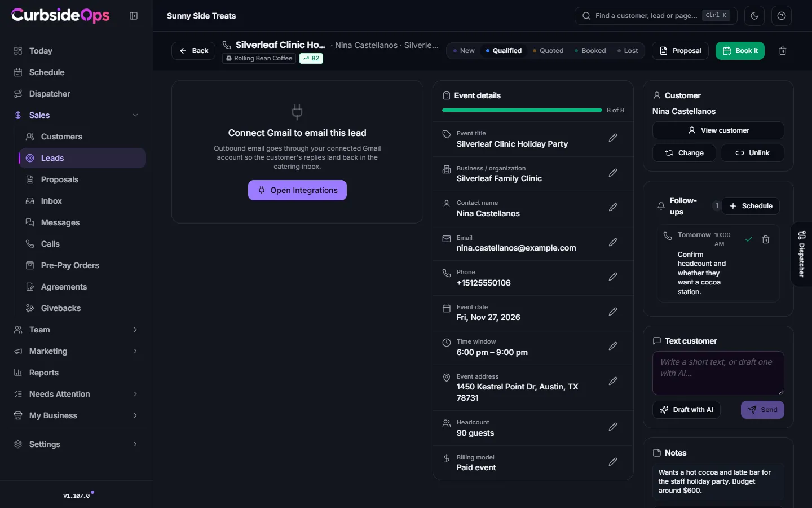Edit Business / organization pencil icon
Viewport: 812px width, 508px height.
pos(613,173)
